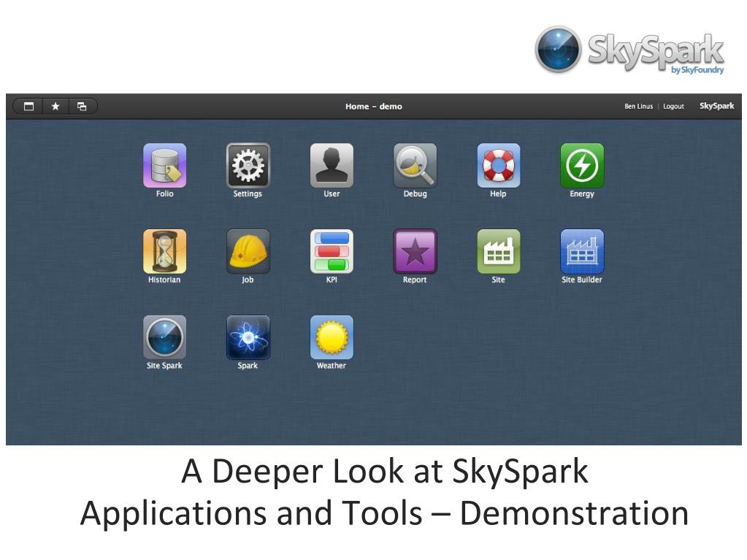Open the Weather sun app
The image size is (747, 560).
332,337
